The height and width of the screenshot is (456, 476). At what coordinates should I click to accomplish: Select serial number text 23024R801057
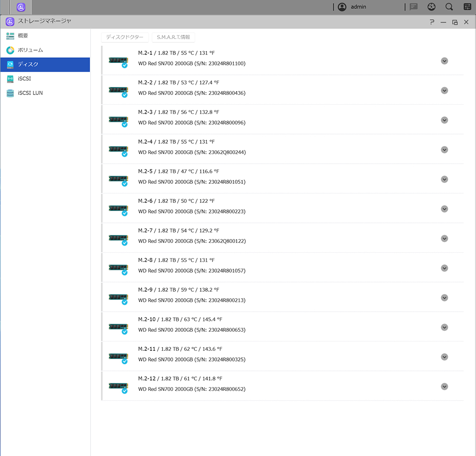click(226, 271)
